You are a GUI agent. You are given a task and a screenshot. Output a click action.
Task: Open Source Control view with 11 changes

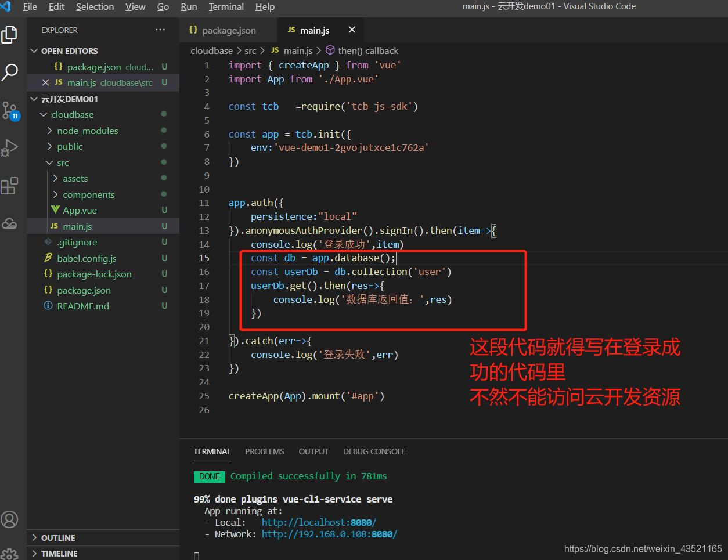[10, 110]
